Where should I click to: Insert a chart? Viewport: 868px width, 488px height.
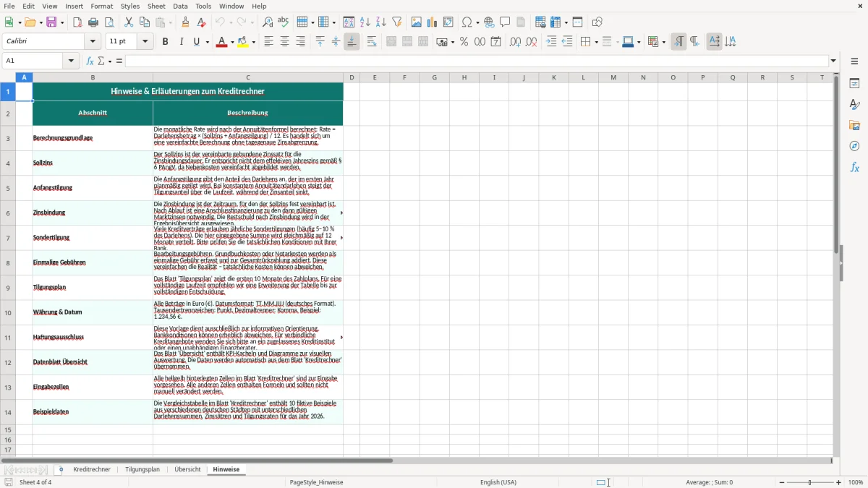coord(433,22)
